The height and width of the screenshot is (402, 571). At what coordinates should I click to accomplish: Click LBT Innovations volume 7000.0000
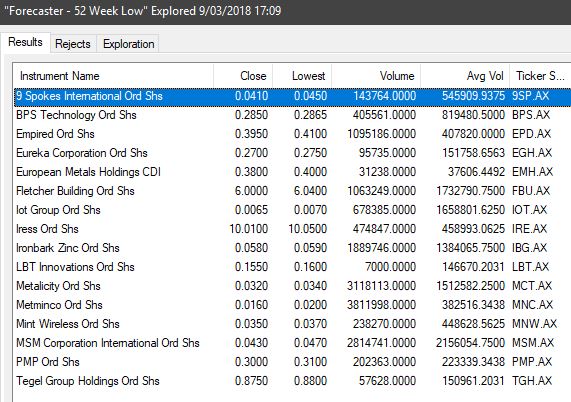[x=391, y=267]
